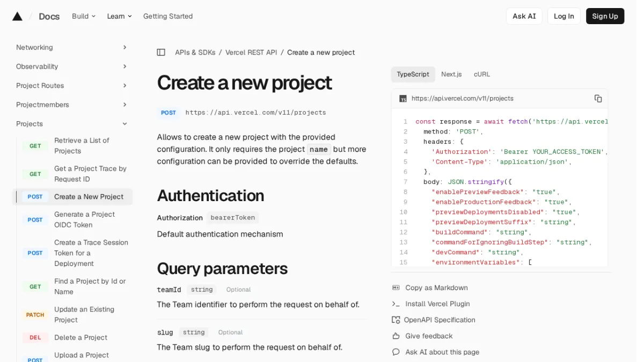Click the OpenAPI Specification icon

point(396,320)
